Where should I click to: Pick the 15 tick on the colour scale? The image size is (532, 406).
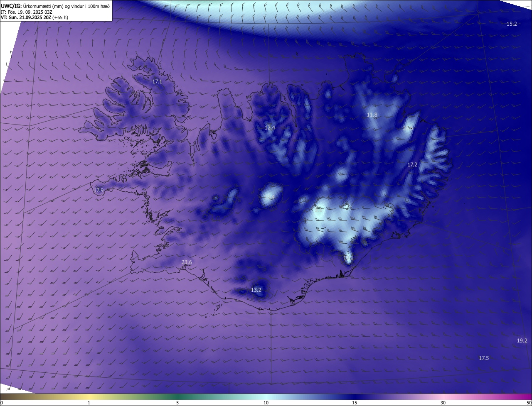(355, 403)
